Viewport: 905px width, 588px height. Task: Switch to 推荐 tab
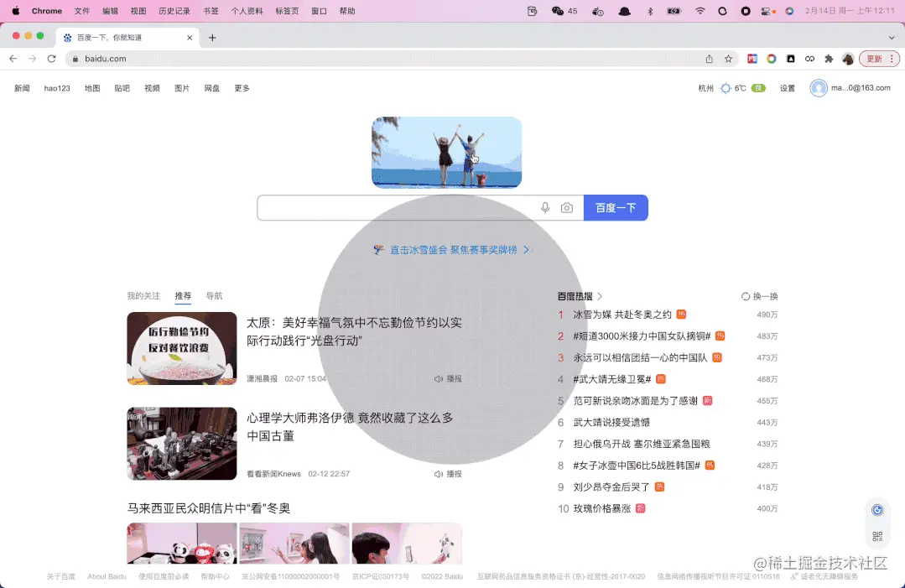click(183, 296)
